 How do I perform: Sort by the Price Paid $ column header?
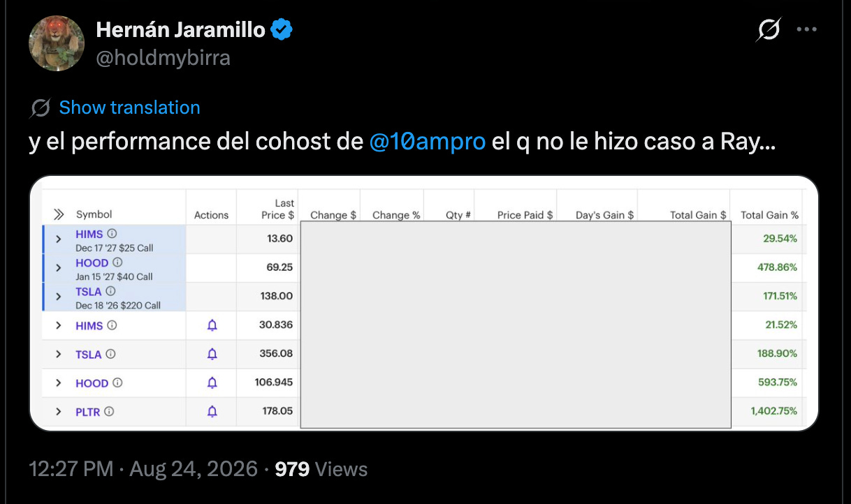[525, 215]
